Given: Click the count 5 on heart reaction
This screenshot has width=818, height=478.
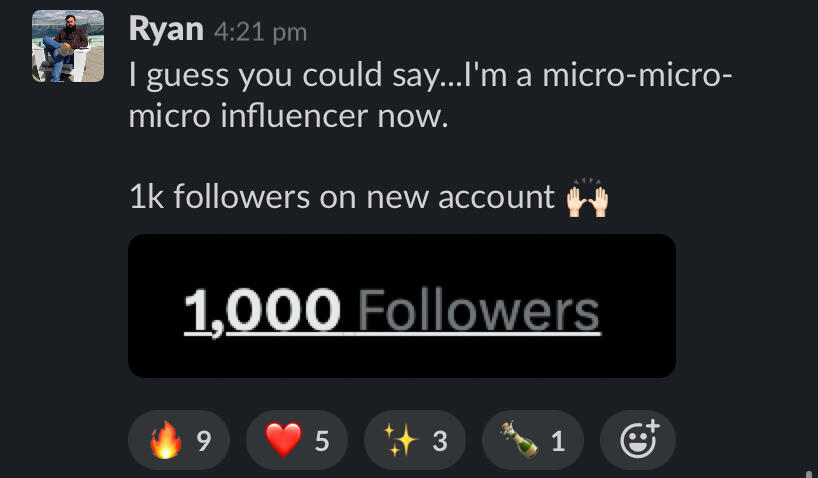Looking at the screenshot, I should (321, 441).
